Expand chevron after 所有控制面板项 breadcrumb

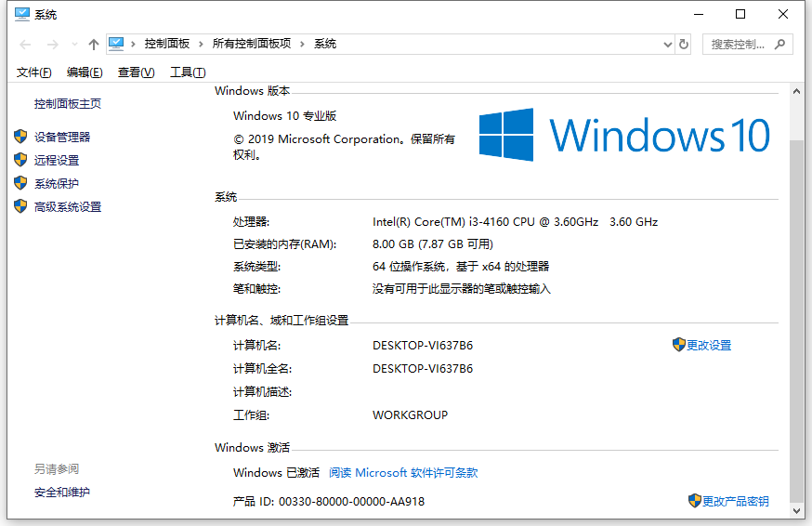(302, 44)
